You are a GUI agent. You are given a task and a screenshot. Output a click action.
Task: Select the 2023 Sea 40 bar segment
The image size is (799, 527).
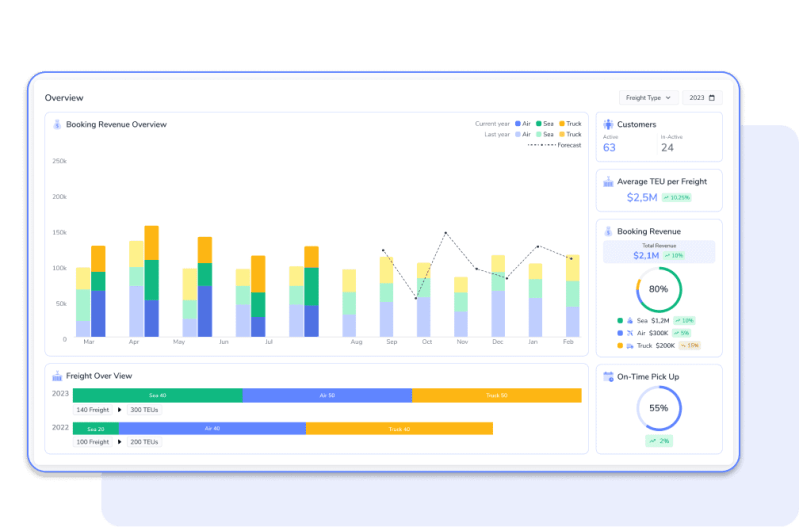coord(157,396)
